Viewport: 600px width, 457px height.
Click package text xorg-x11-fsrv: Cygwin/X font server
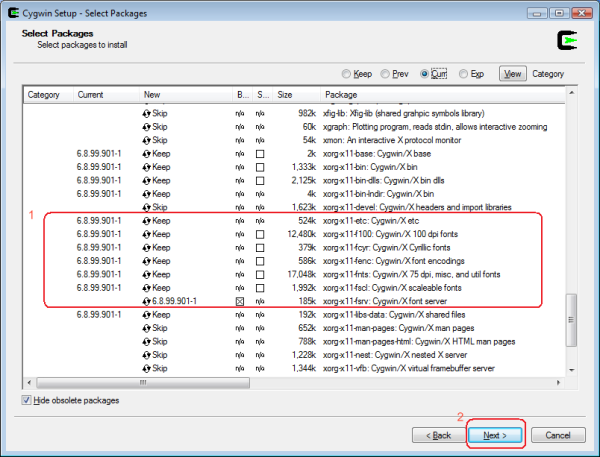(385, 302)
